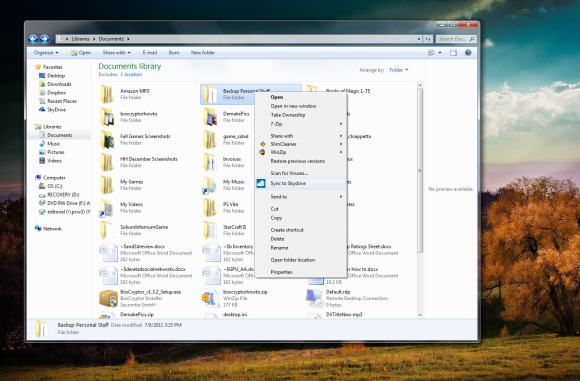Select the My Games folder icon
The image size is (580, 381).
click(107, 185)
